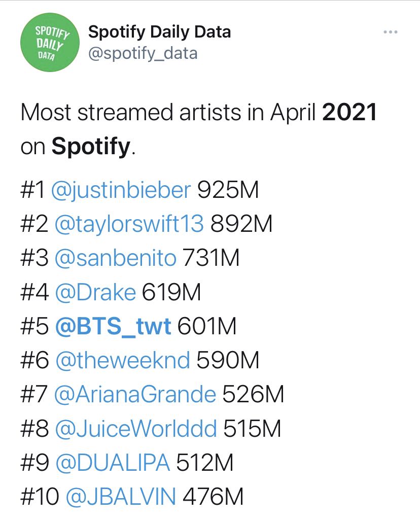This screenshot has width=420, height=521.
Task: Open the Spotify Daily Data display name
Action: coord(159,32)
